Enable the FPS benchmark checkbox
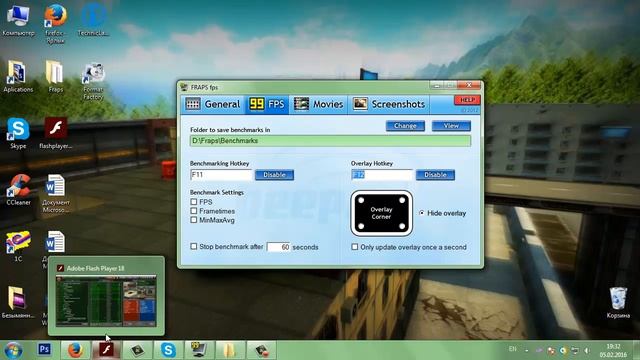Image resolution: width=640 pixels, height=360 pixels. click(194, 202)
